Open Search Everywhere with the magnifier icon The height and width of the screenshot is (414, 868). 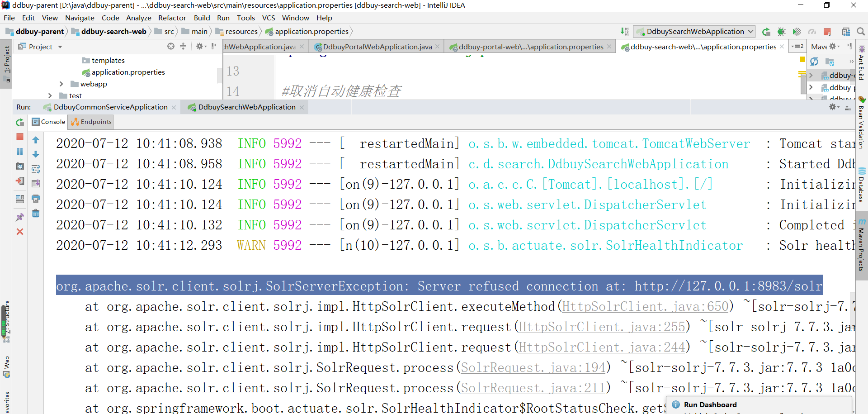[x=861, y=32]
